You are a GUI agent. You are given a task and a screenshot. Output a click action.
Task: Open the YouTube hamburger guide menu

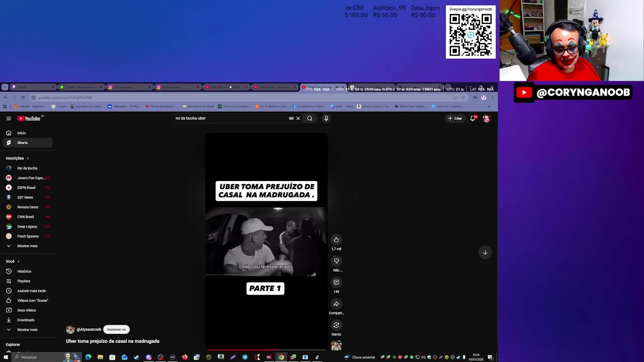point(9,118)
